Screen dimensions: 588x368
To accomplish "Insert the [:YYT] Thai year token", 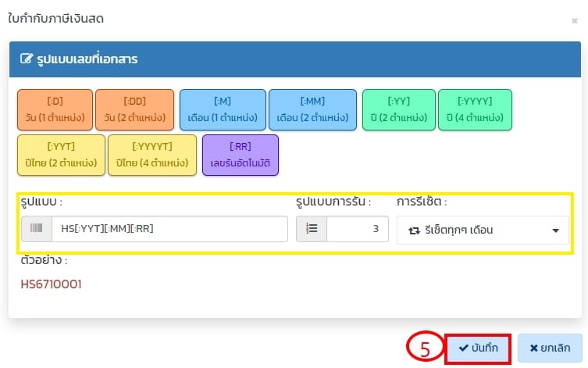I will pos(60,155).
